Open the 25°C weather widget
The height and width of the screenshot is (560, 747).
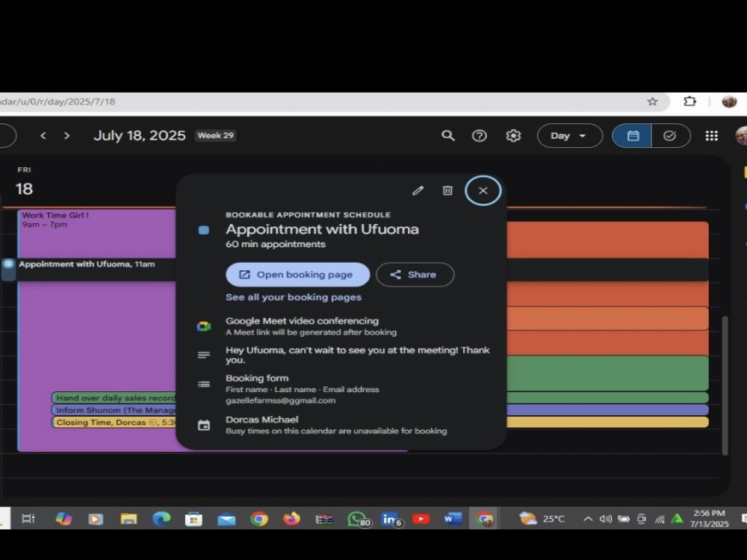pyautogui.click(x=542, y=519)
